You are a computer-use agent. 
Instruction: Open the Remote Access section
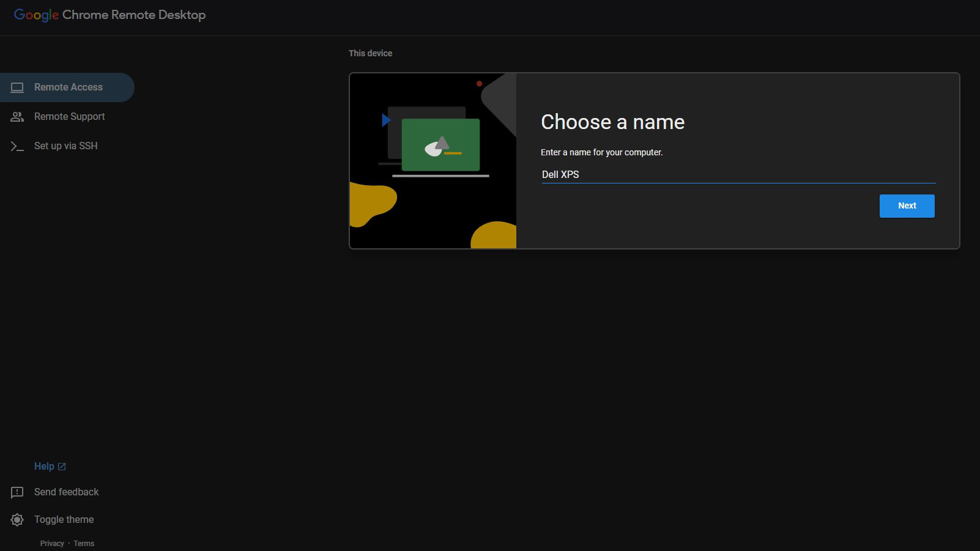point(69,87)
